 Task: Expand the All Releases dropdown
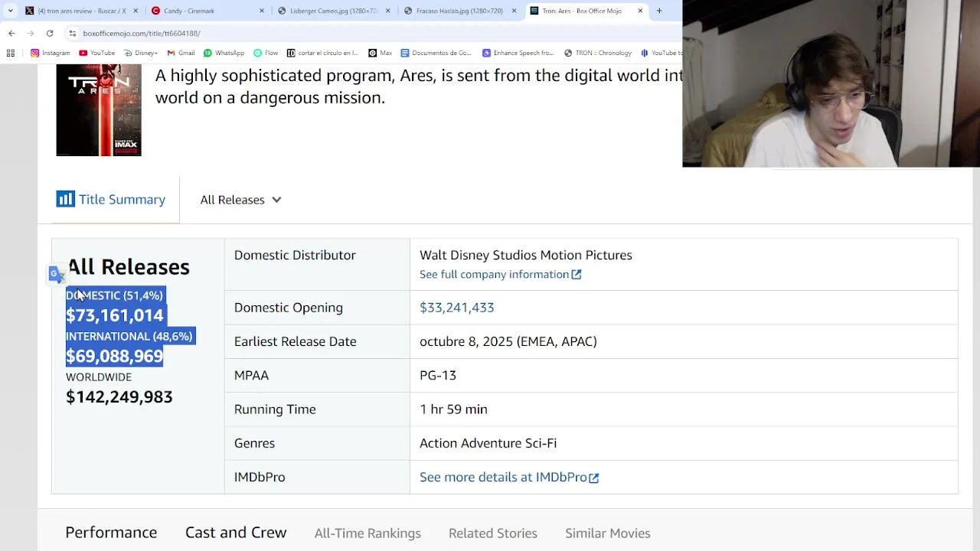pyautogui.click(x=240, y=200)
